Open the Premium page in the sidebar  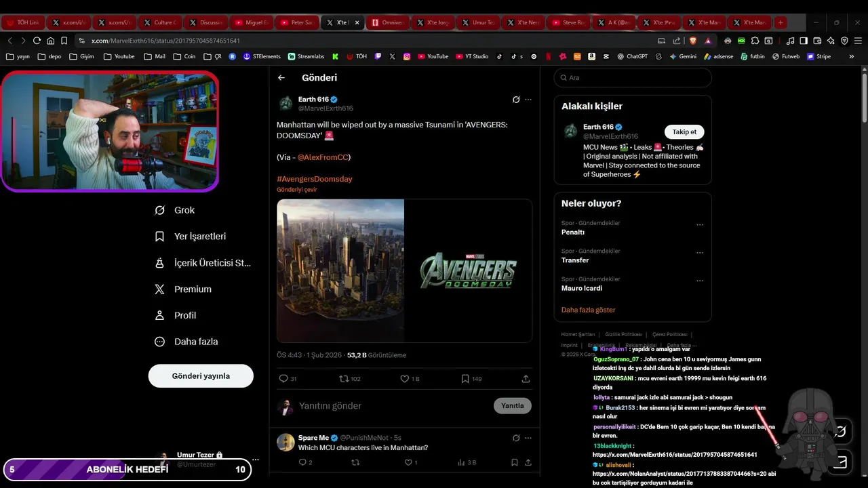183,289
